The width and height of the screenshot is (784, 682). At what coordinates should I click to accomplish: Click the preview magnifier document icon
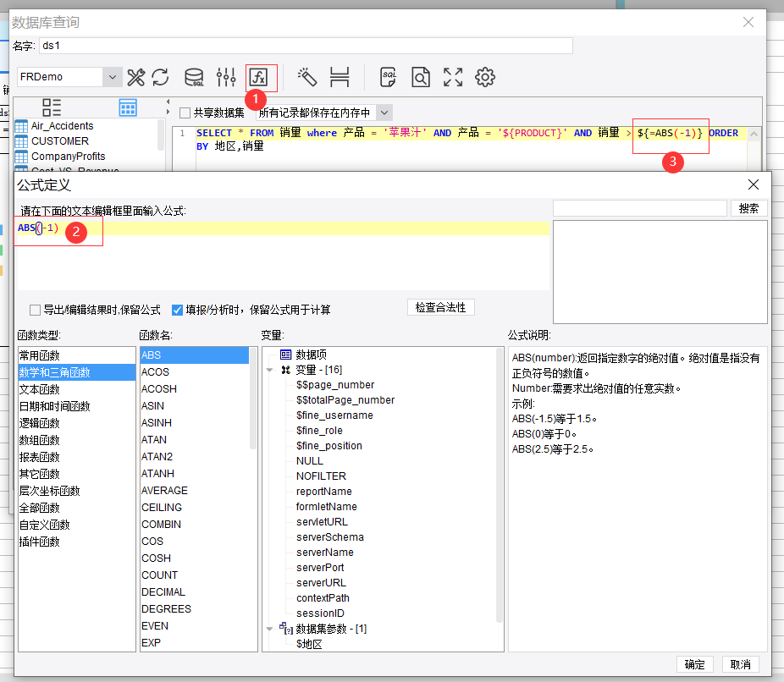[421, 78]
